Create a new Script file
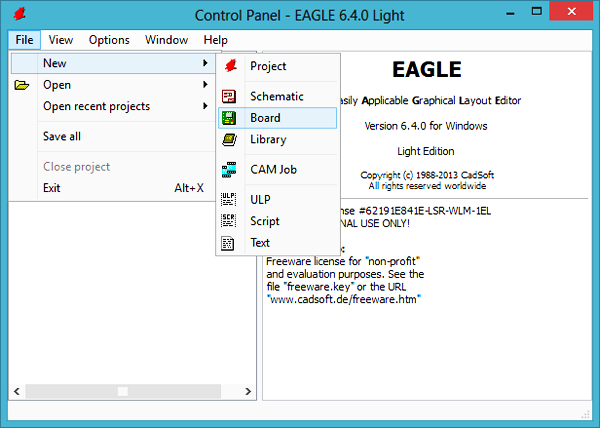600x428 pixels. point(277,221)
